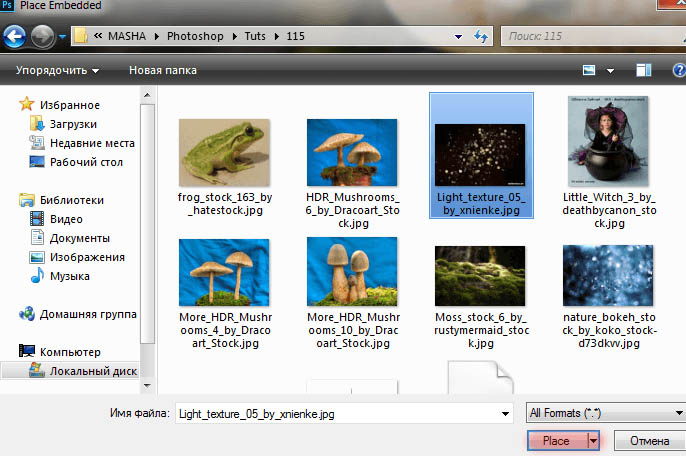This screenshot has width=686, height=456.
Task: Click the sidebar scroll up arrow
Action: click(147, 95)
